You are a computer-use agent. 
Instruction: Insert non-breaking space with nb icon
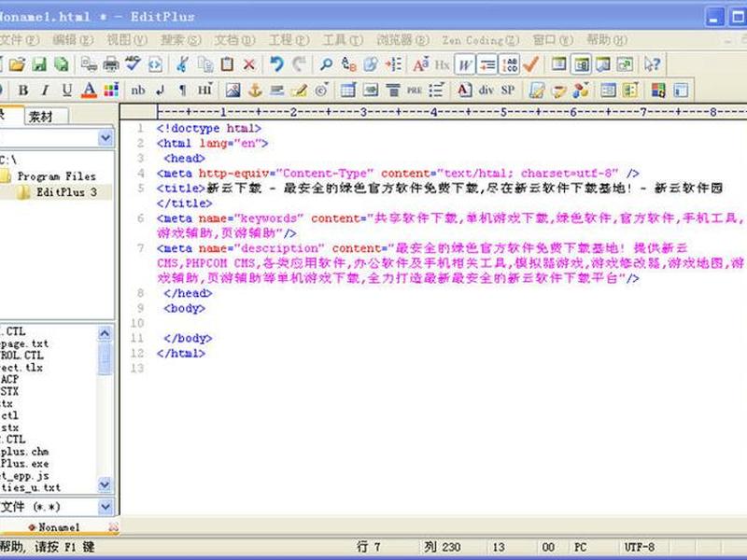coord(138,90)
